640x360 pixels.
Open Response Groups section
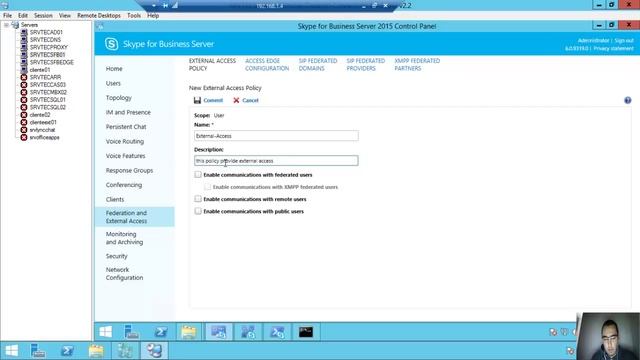tap(129, 171)
